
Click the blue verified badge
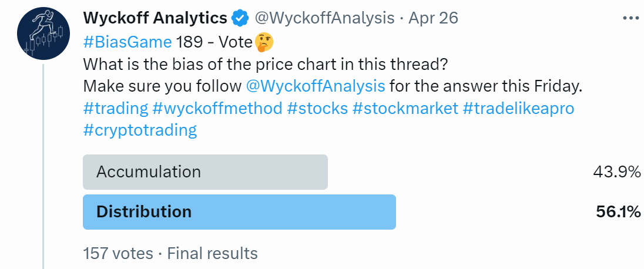point(240,18)
